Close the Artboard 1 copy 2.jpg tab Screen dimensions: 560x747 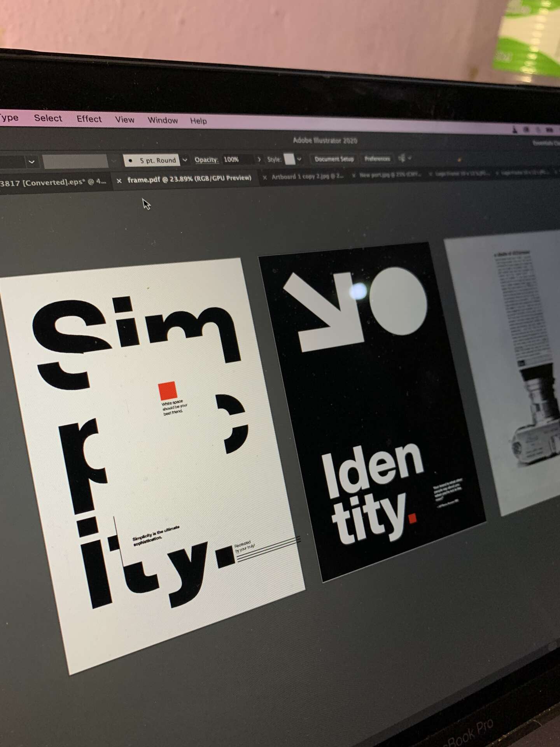265,177
